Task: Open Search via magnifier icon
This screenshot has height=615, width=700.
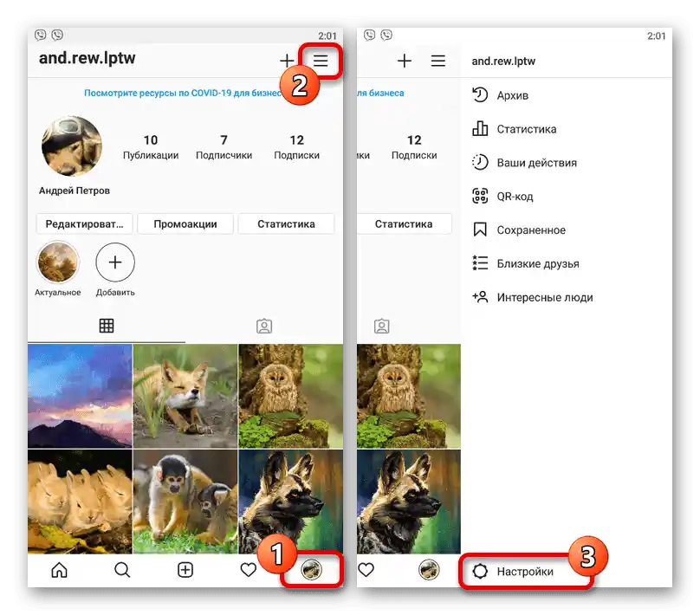Action: (x=122, y=569)
